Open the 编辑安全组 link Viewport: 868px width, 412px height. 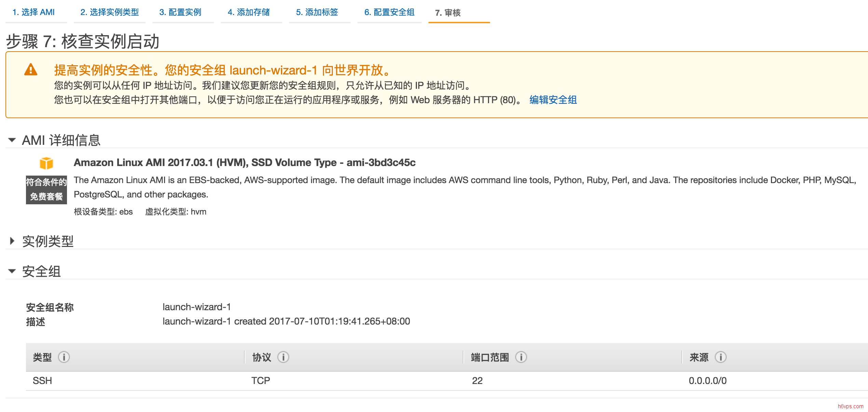point(553,100)
